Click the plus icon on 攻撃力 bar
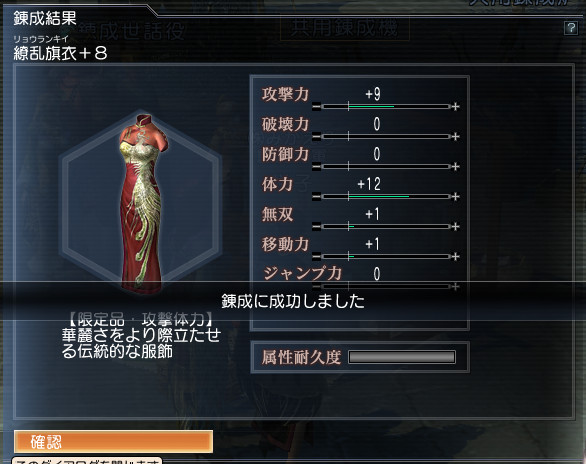Viewport: 586px width, 464px height. [x=455, y=107]
